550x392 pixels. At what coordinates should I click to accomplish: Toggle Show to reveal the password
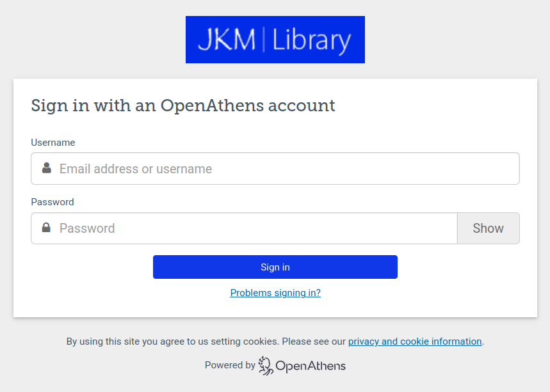tap(488, 228)
